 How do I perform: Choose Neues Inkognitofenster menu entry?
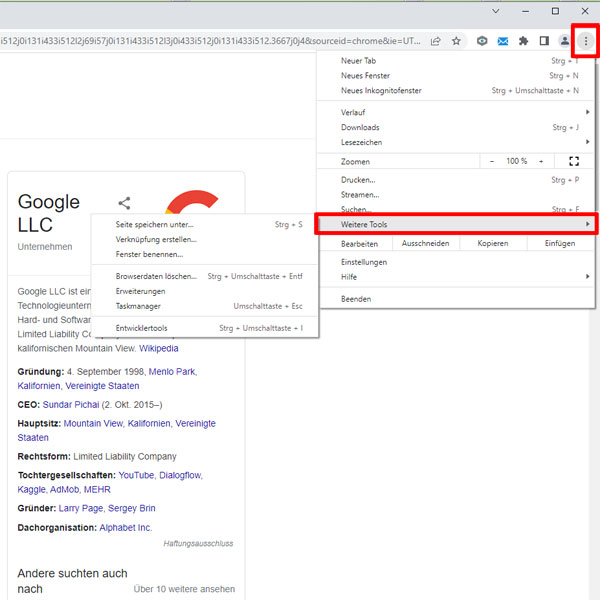click(x=381, y=91)
